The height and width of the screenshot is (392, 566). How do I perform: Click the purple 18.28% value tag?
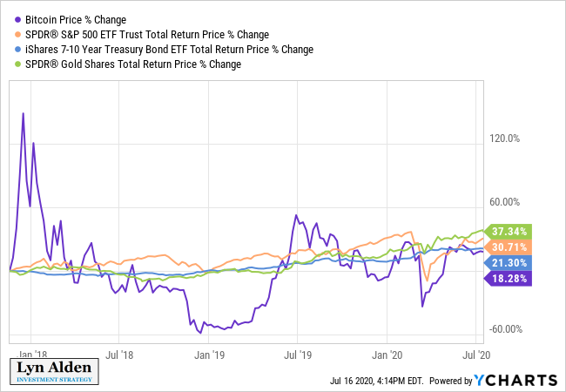pyautogui.click(x=508, y=279)
